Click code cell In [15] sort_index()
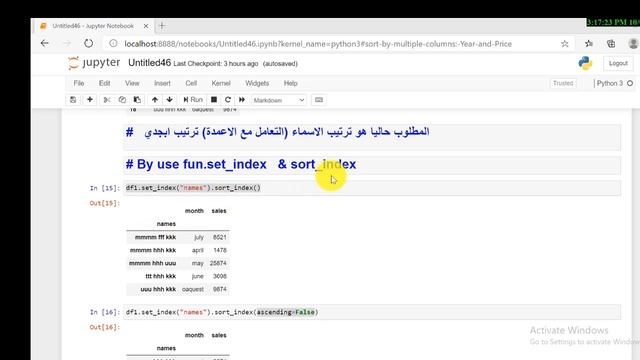640x360 pixels. click(372, 188)
